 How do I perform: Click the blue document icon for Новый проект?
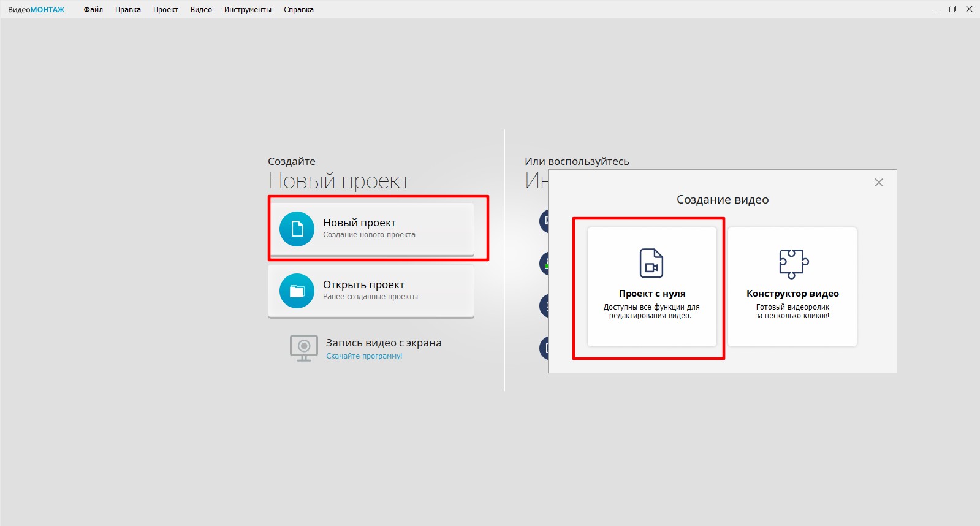click(x=297, y=229)
